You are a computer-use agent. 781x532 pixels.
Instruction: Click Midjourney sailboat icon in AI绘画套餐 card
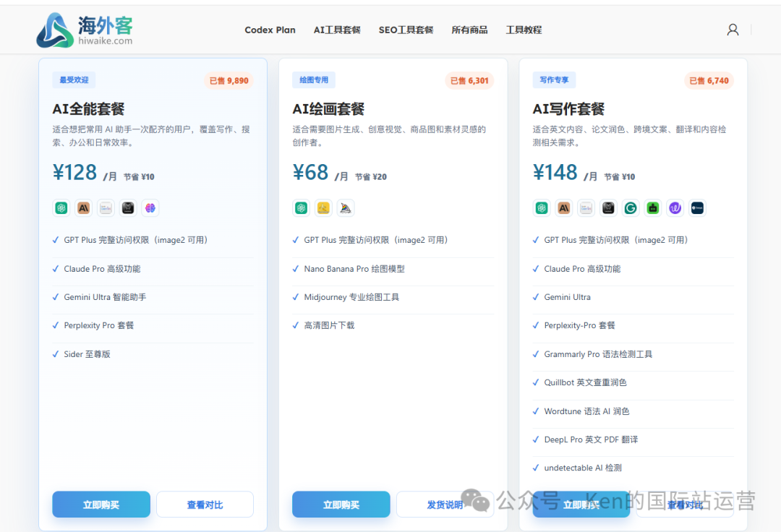click(x=346, y=208)
